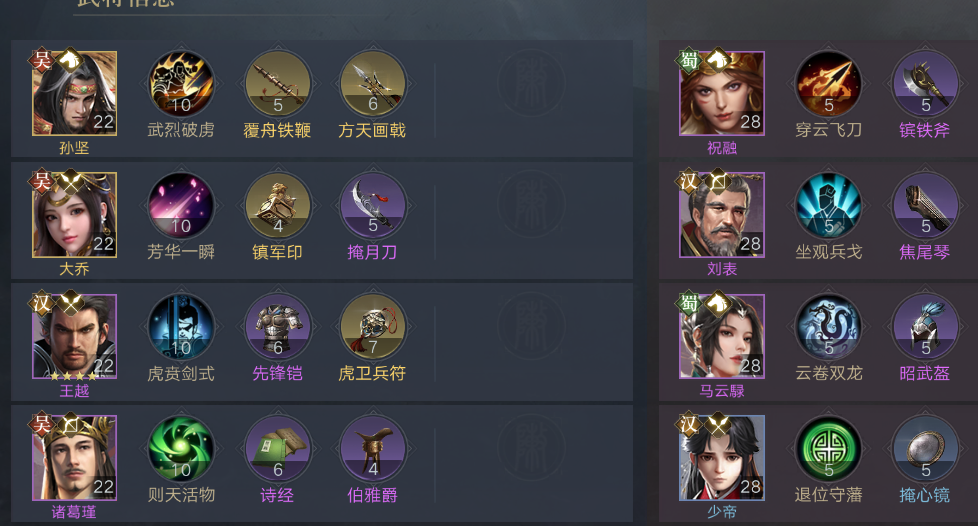Open 少帝 hero portrait

(722, 457)
